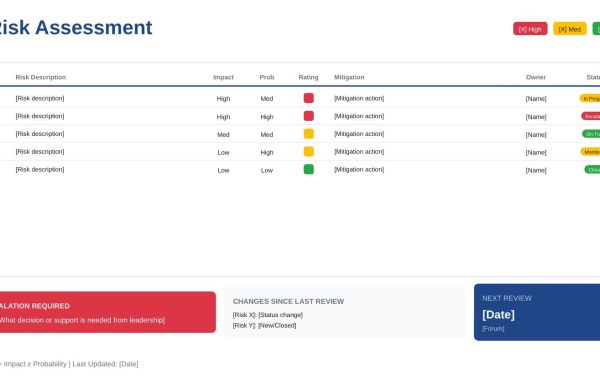Viewport: 600px width, 385px height.
Task: Click 'Med' probability in the In Progress row
Action: click(x=267, y=99)
